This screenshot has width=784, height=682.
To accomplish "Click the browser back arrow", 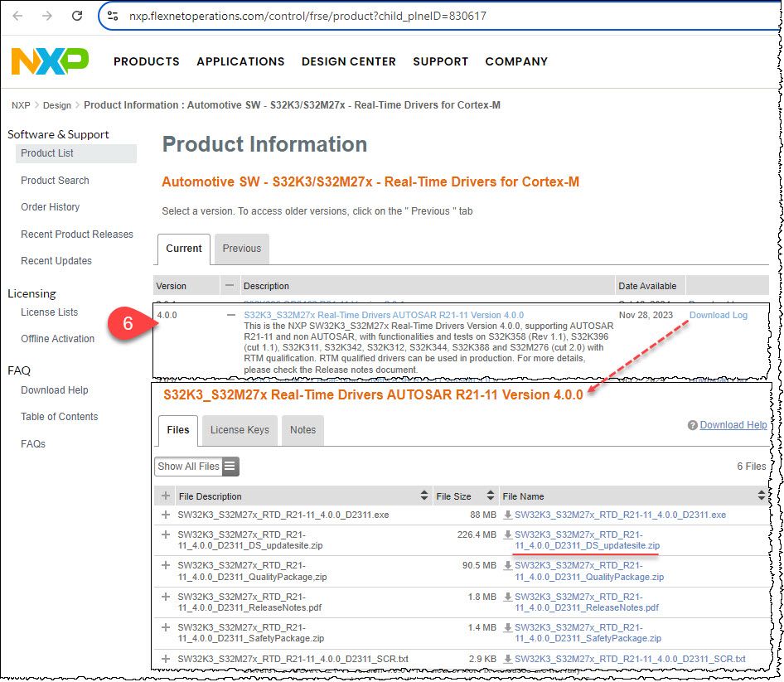I will [17, 16].
